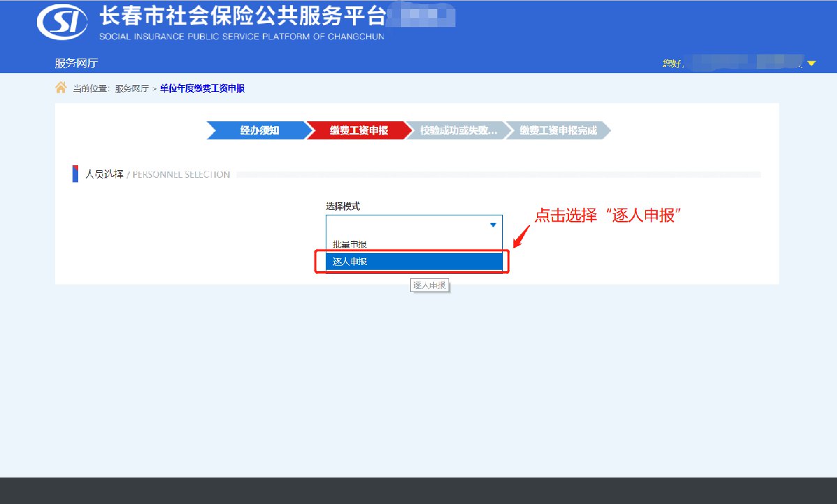Screen dimensions: 837x504
Task: Click the 选择模式 combo box arrow
Action: [x=492, y=225]
